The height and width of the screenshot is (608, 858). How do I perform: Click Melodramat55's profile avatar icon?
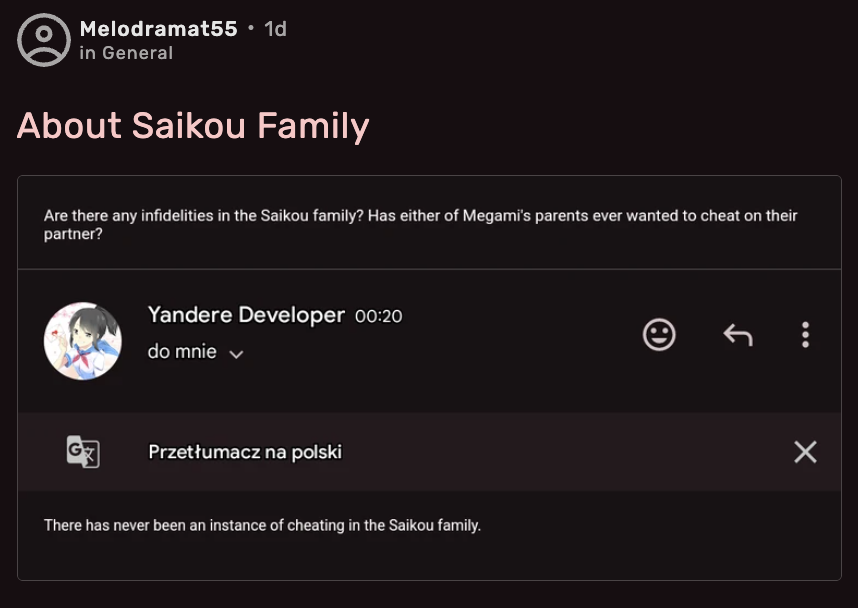click(x=44, y=40)
